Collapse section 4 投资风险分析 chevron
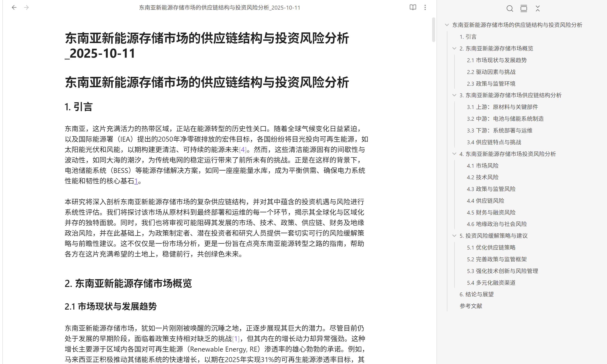 (x=454, y=154)
